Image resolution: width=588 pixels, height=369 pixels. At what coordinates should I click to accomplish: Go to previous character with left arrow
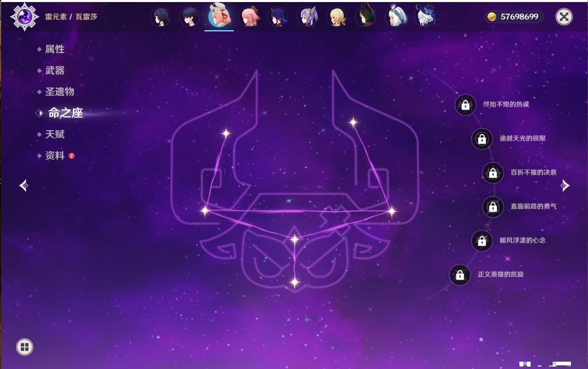tap(24, 186)
